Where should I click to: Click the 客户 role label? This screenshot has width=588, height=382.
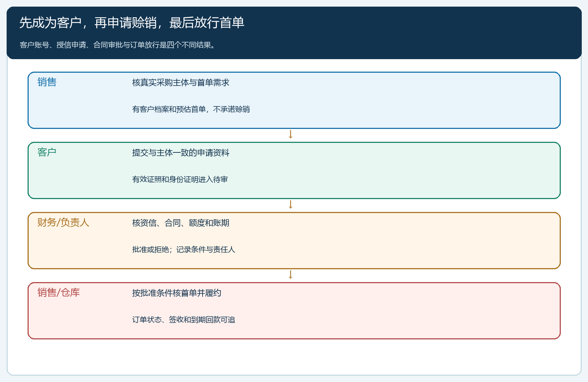tap(47, 152)
